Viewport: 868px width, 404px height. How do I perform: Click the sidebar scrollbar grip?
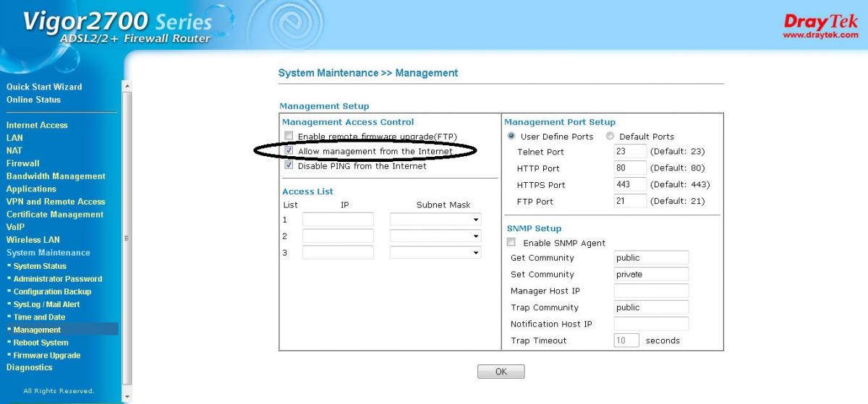[127, 237]
